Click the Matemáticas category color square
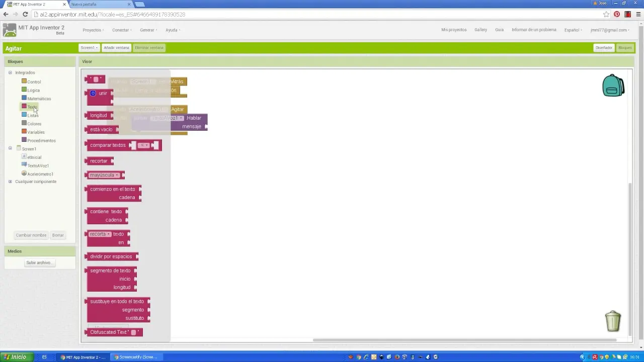Viewport: 644px width, 362px height. coord(24,98)
